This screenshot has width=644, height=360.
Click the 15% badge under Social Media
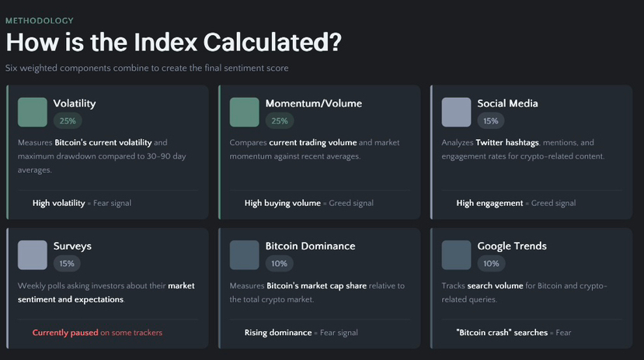pyautogui.click(x=491, y=121)
